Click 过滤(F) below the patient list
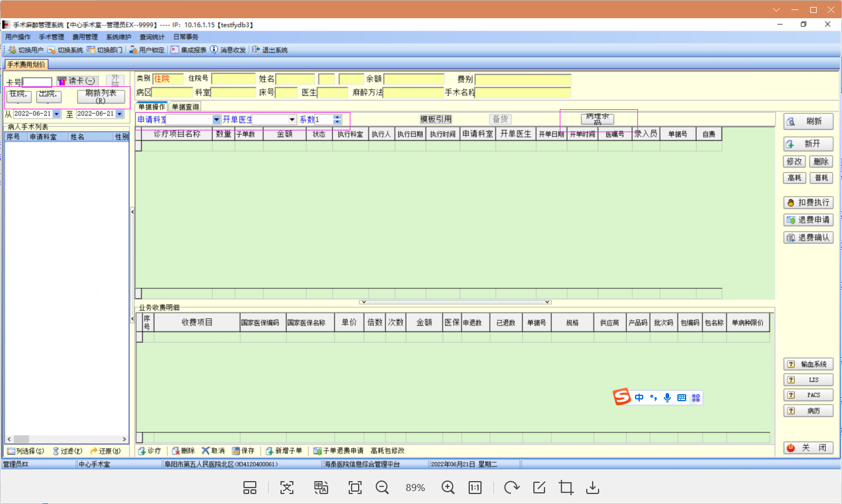 (67, 451)
